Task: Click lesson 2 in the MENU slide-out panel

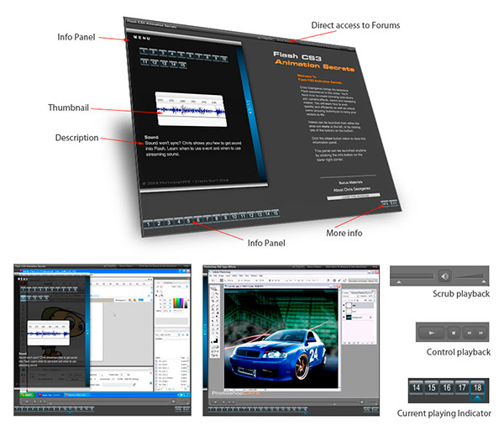Action: pyautogui.click(x=153, y=52)
